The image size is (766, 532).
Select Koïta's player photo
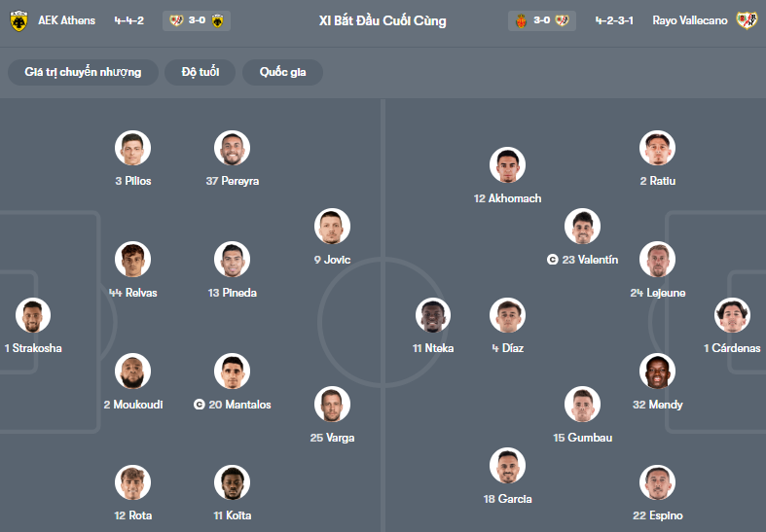click(233, 482)
